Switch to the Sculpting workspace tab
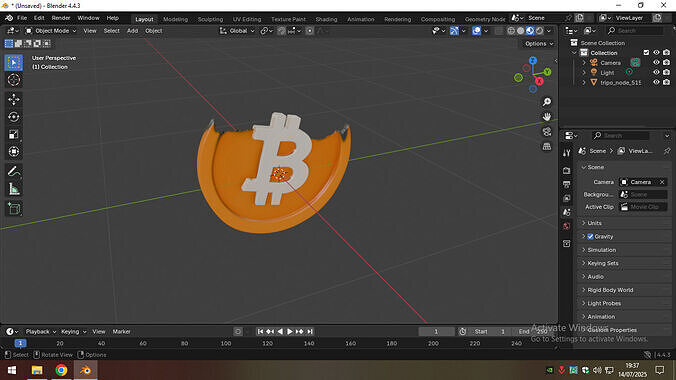676x380 pixels. (x=210, y=19)
